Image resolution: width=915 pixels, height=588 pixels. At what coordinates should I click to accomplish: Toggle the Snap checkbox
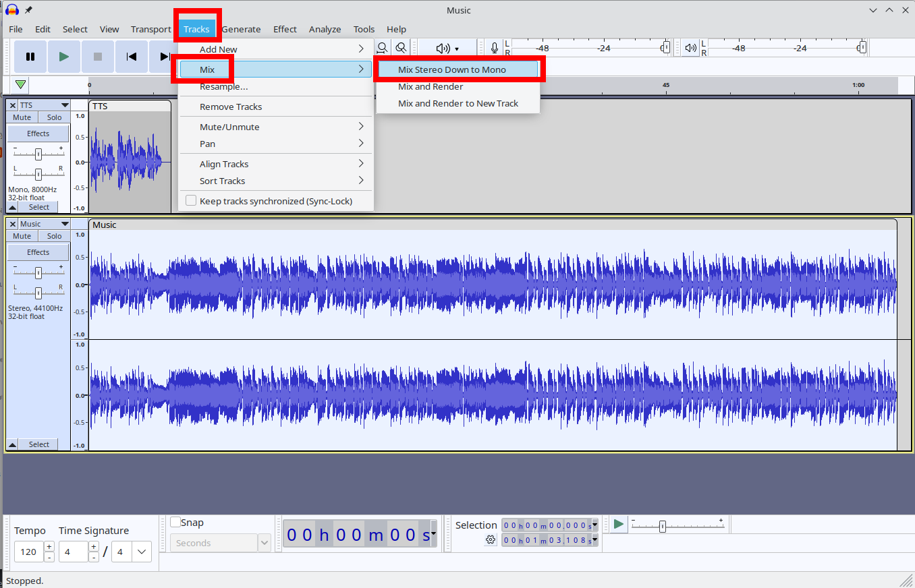pyautogui.click(x=175, y=522)
